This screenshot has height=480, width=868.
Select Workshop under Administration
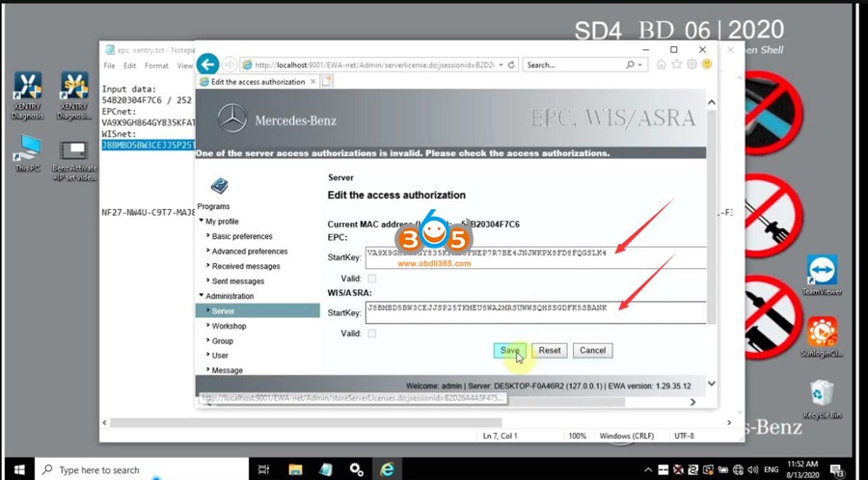230,326
